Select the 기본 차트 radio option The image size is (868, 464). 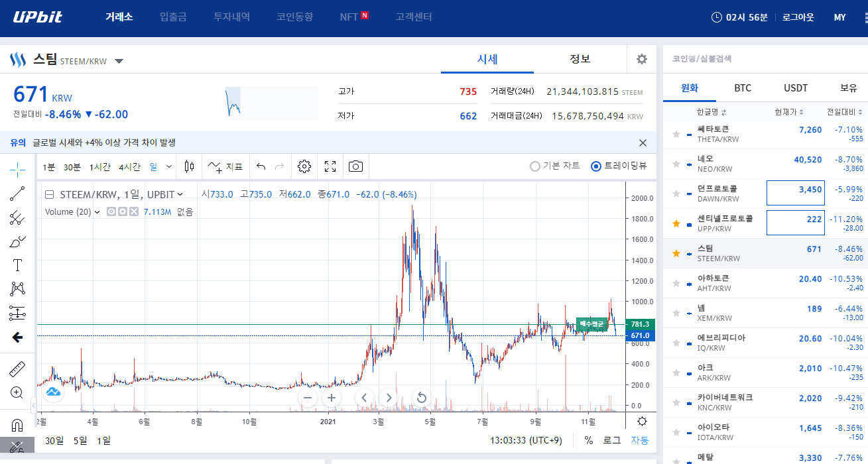555,166
